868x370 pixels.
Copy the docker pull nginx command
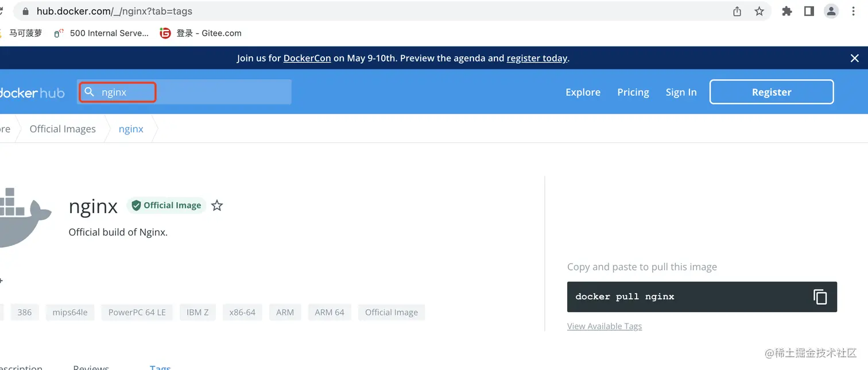tap(820, 296)
